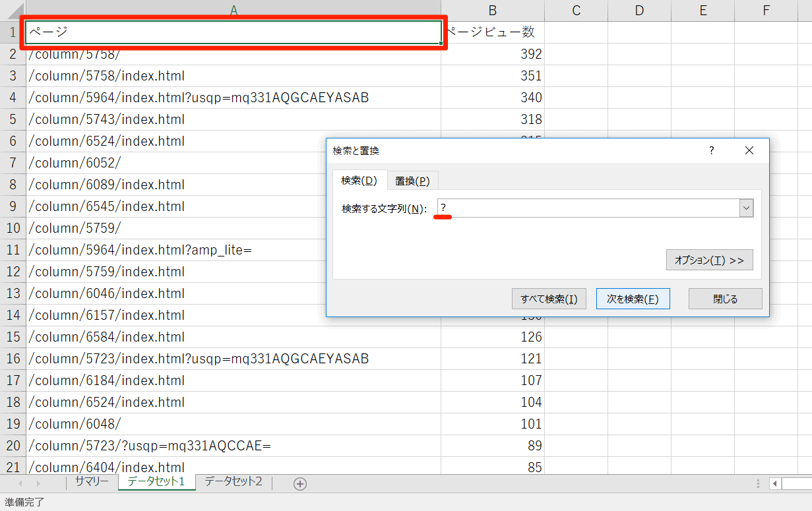
Task: Select column A header
Action: click(234, 10)
